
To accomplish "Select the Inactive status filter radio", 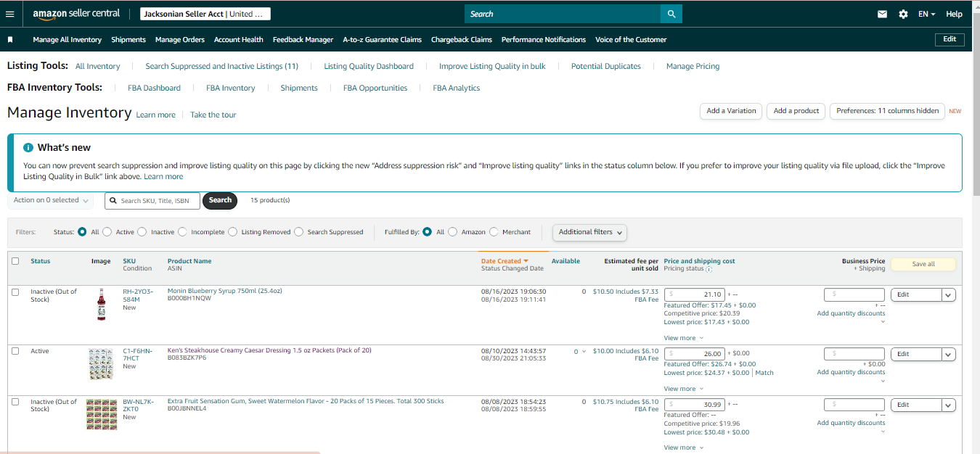I will click(142, 232).
